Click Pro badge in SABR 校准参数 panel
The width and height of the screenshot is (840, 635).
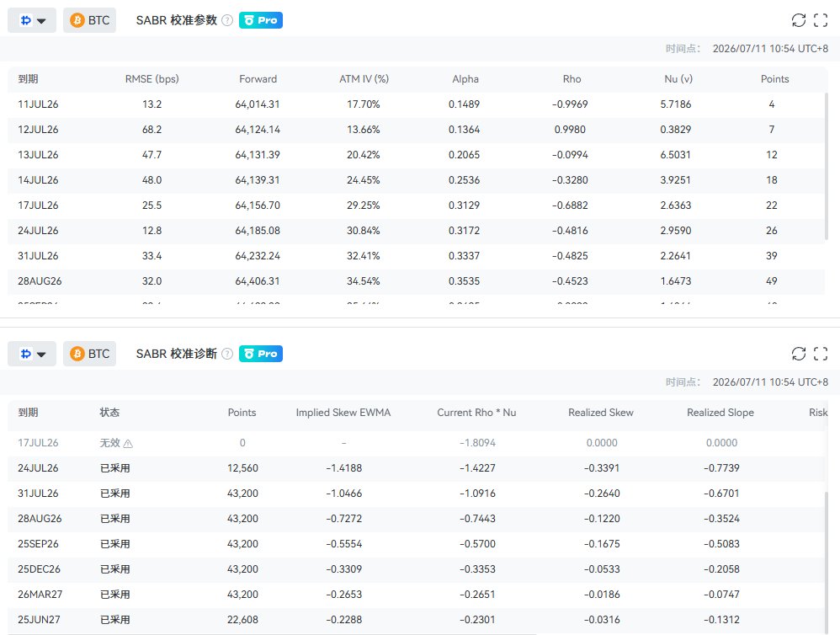point(261,20)
